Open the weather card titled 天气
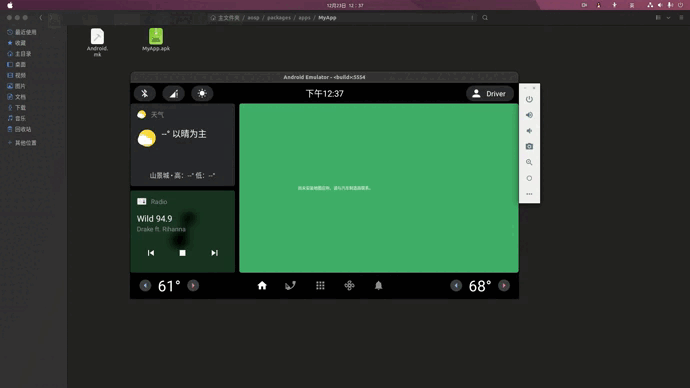 coord(183,145)
